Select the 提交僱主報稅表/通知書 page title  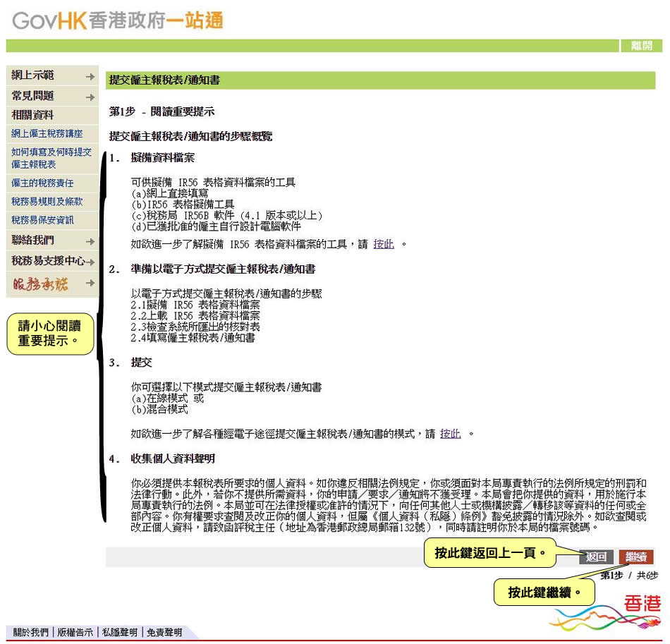[x=164, y=80]
